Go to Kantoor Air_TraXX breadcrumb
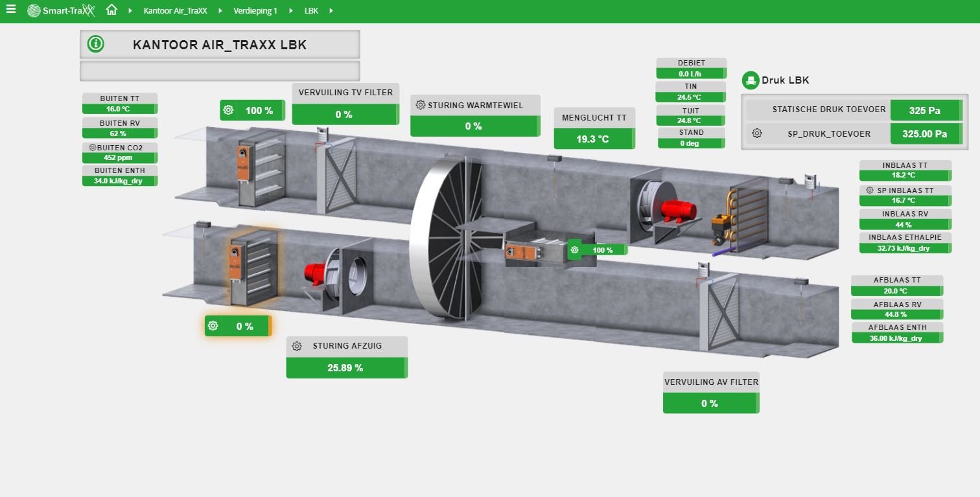980x497 pixels. [175, 11]
